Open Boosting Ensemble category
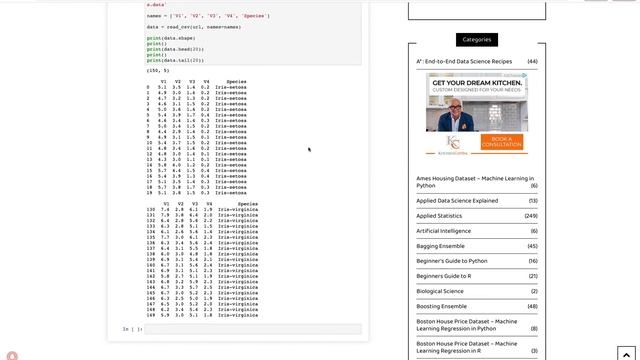The height and width of the screenshot is (360, 640). tap(442, 306)
